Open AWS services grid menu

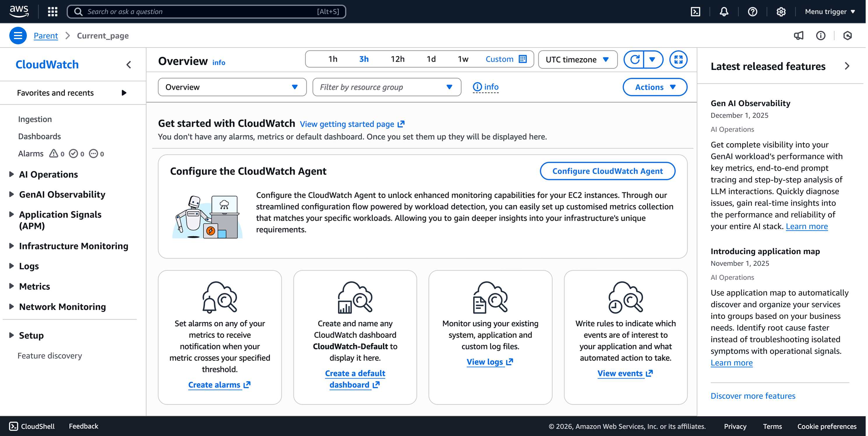coord(52,12)
